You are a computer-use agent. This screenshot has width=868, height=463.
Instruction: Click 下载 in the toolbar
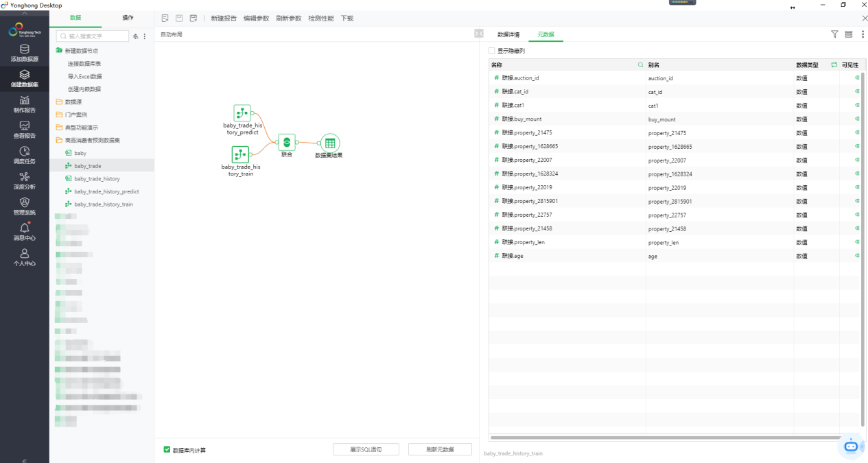347,19
